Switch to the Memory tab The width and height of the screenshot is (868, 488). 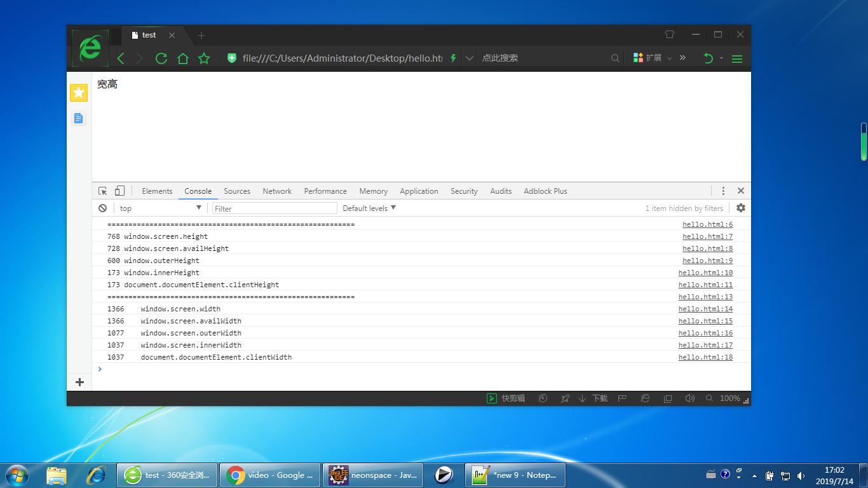pos(373,191)
